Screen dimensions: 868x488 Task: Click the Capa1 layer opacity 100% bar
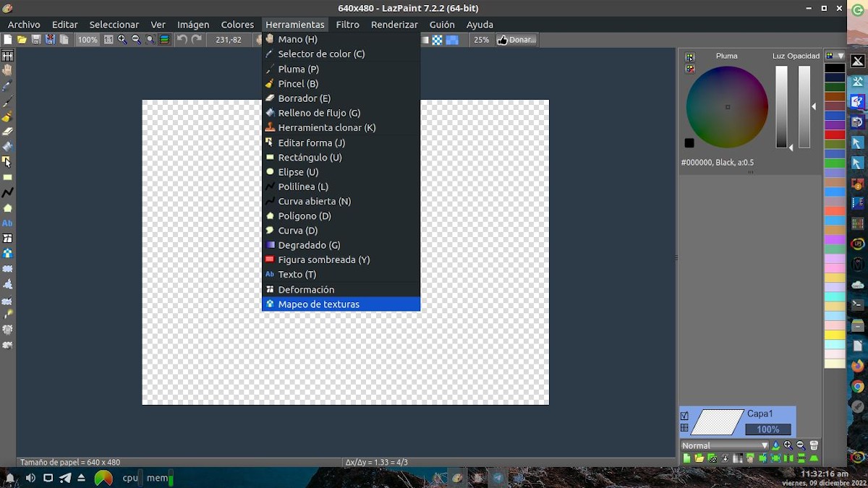(768, 429)
